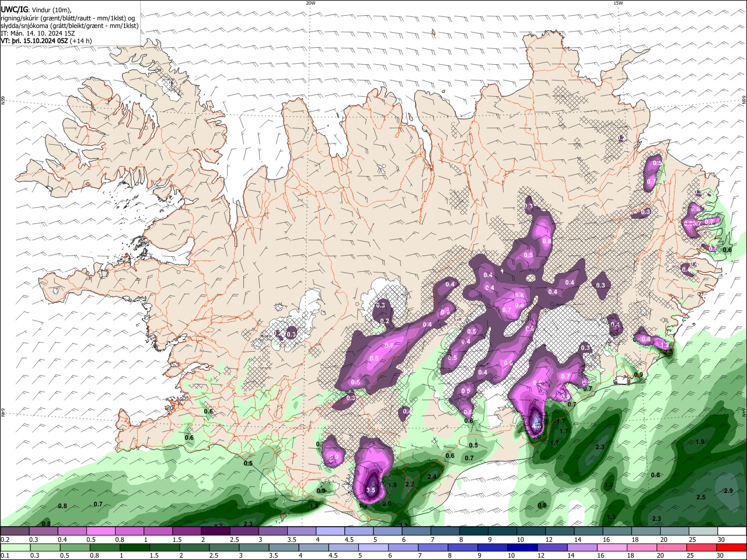This screenshot has height=560, width=747.
Task: Click the medium green 0.8 rain legend swatch
Action: (104, 547)
